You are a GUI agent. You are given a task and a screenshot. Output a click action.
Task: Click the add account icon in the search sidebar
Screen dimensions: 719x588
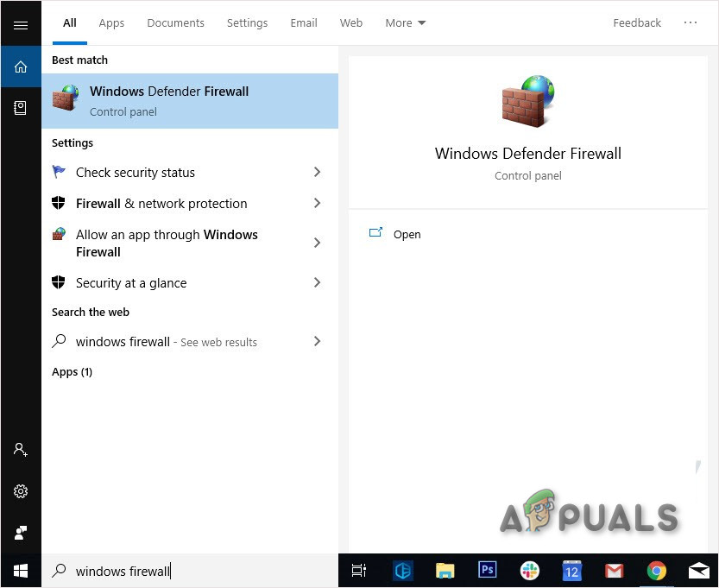pos(21,450)
